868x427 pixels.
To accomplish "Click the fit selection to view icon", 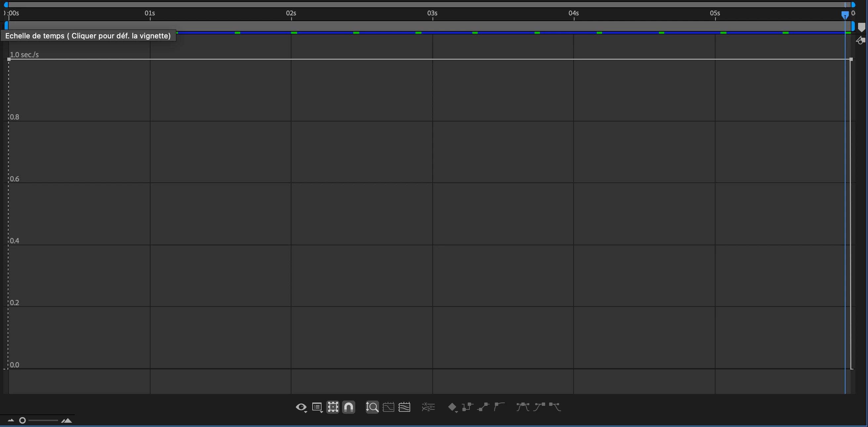I will [388, 407].
